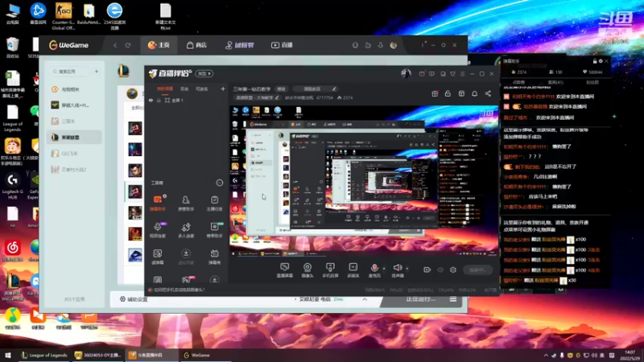Screen dimensions: 644x362
Task: Click WeGame user avatar in header
Action: click(394, 45)
